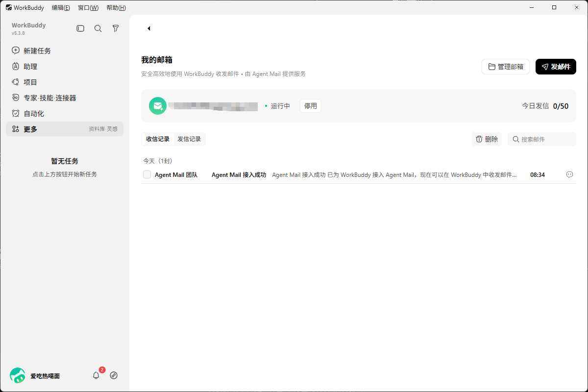Open the 帮助(H) menu
This screenshot has height=392, width=588.
point(116,7)
